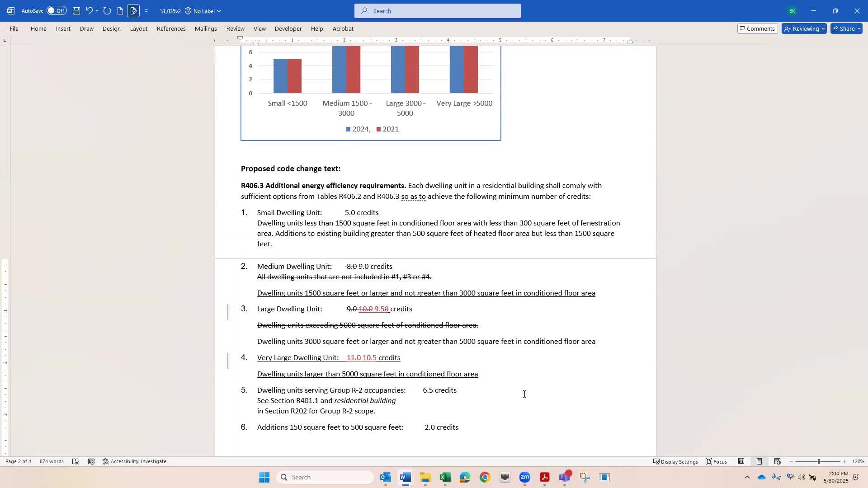The image size is (868, 488).
Task: Click the volume speaker tray icon
Action: click(x=801, y=477)
